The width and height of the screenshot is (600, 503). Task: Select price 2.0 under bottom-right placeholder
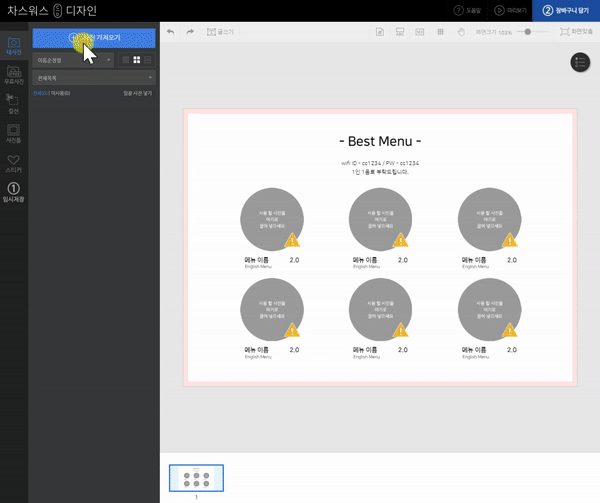click(512, 350)
